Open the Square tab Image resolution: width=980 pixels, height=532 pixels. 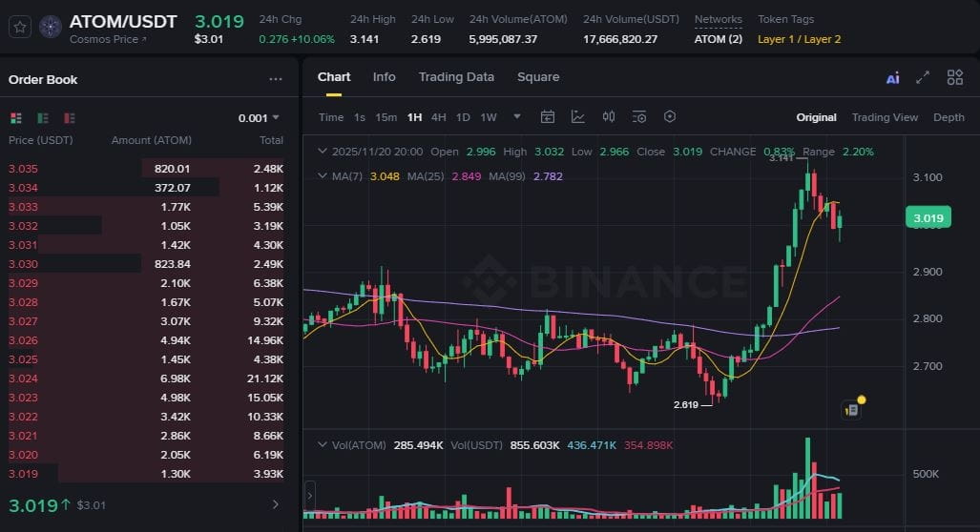click(x=538, y=77)
